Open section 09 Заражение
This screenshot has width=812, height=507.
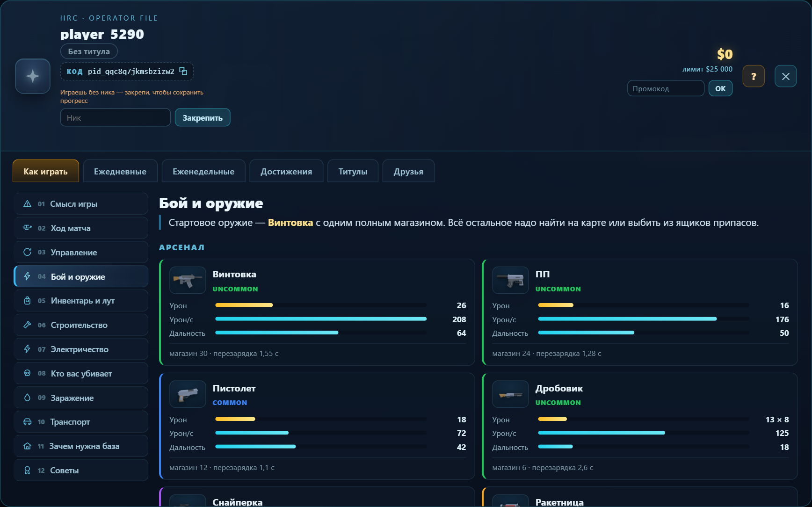[x=81, y=398]
